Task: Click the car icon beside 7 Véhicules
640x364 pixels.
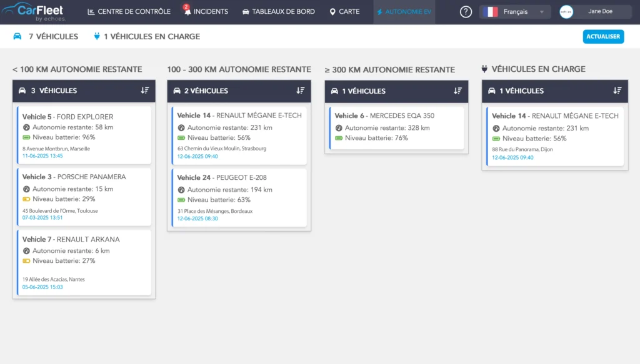Action: 17,36
